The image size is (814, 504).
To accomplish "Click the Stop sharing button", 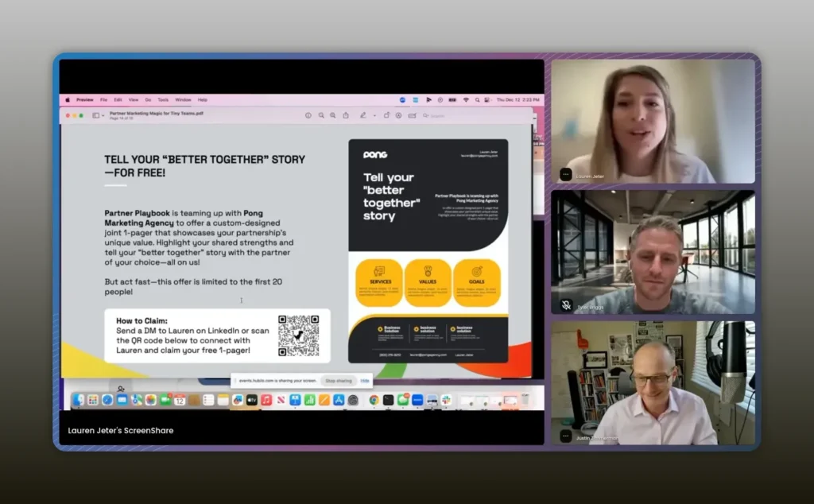I will [x=339, y=381].
